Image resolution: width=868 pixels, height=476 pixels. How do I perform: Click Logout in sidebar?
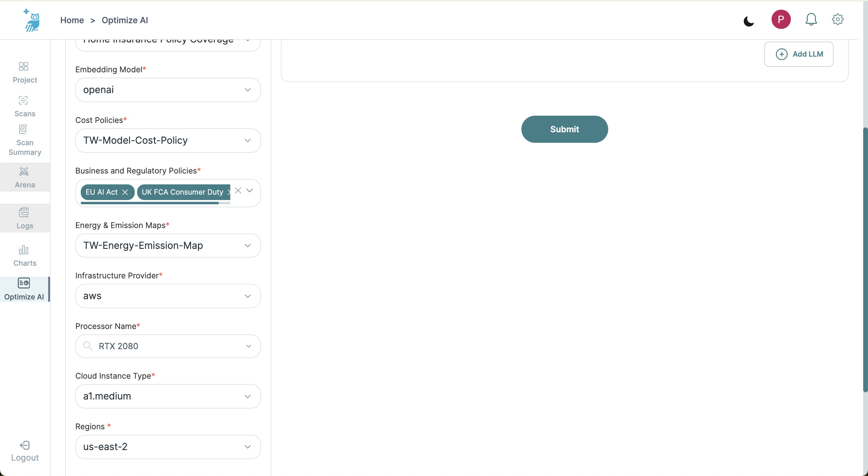(25, 451)
